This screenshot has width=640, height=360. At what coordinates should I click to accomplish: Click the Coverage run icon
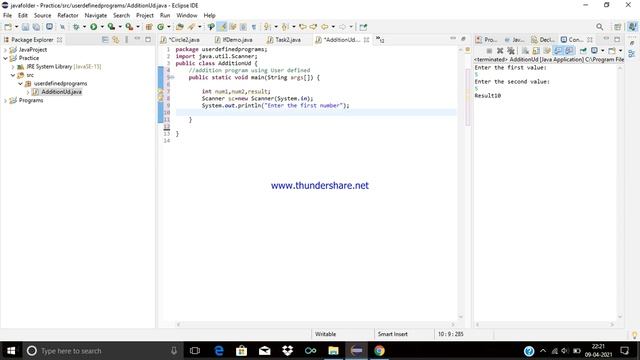(111, 27)
